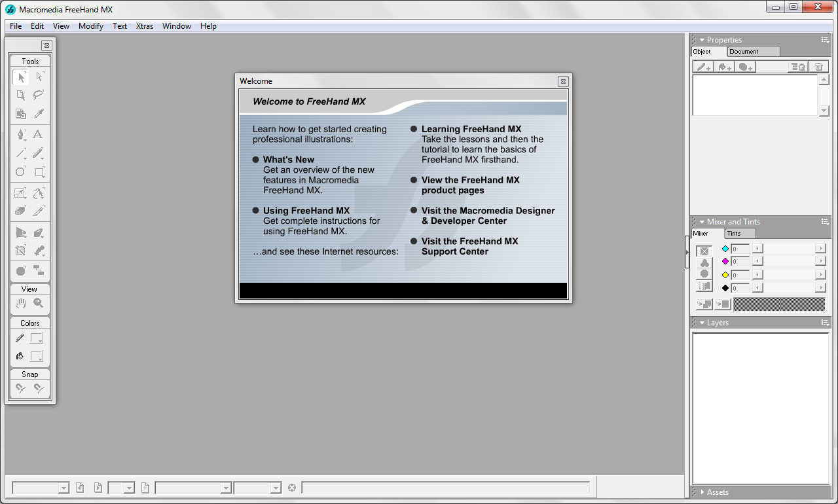Open the What's New overview link
This screenshot has width=838, height=504.
pyautogui.click(x=289, y=160)
